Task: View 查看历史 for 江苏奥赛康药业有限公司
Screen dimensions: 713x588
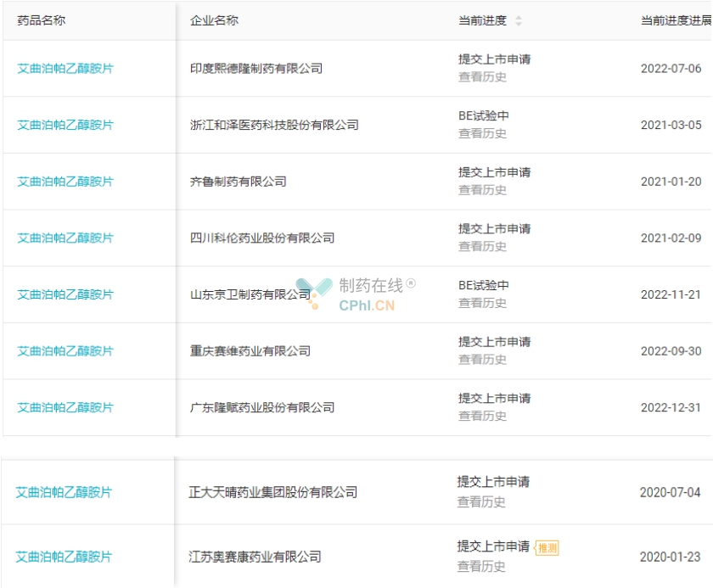Action: coord(481,567)
